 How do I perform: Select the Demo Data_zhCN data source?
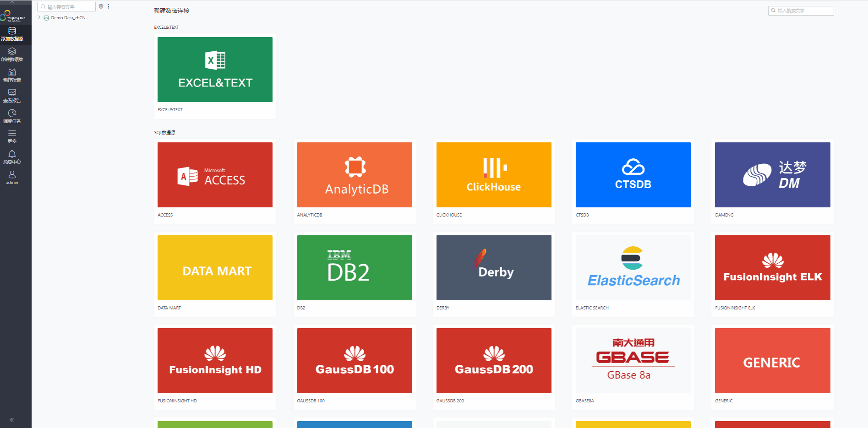point(68,18)
